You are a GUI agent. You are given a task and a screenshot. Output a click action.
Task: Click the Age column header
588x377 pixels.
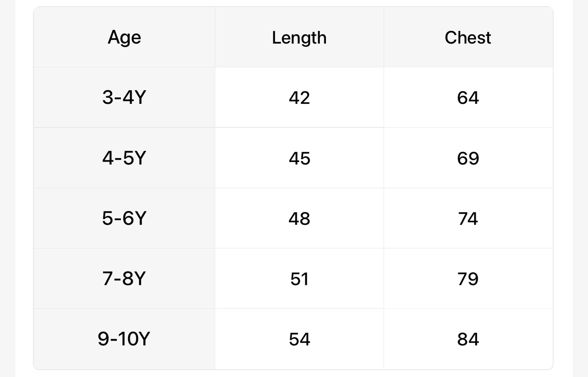124,37
